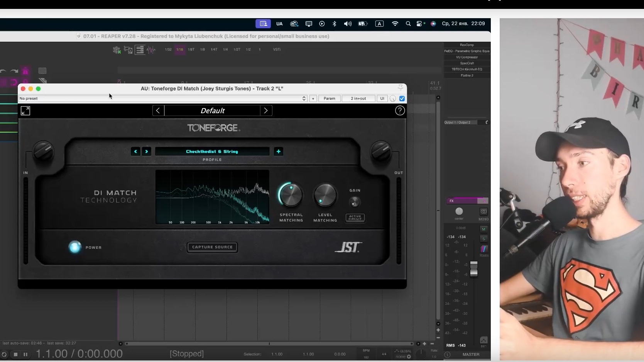Screen dimensions: 644x362
Task: Click the dashed selection rectangle icon
Action: [x=42, y=71]
